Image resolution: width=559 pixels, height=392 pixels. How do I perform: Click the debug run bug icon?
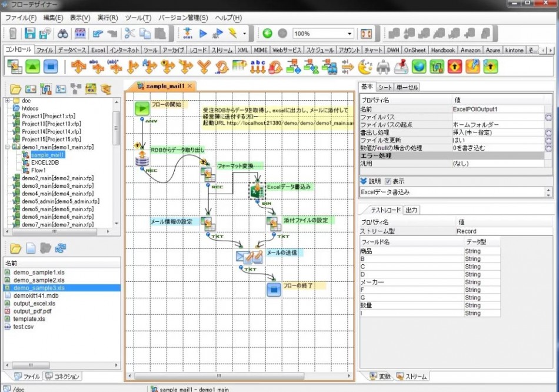[x=218, y=34]
